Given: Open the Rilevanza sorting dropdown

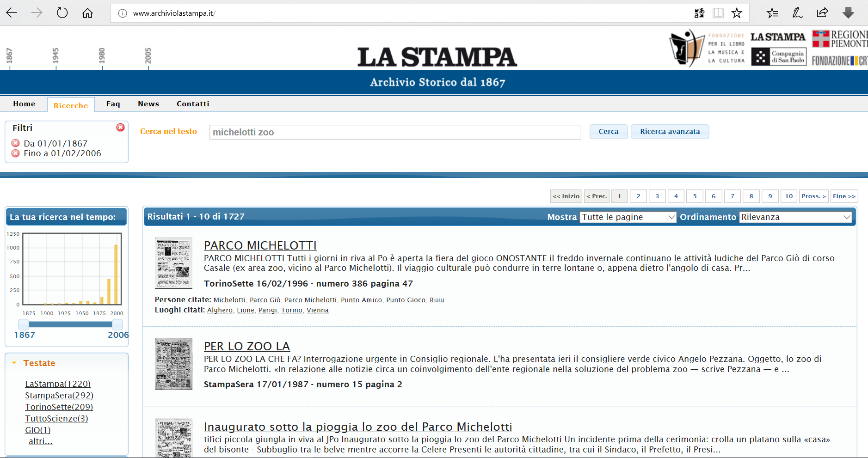Looking at the screenshot, I should coord(795,217).
